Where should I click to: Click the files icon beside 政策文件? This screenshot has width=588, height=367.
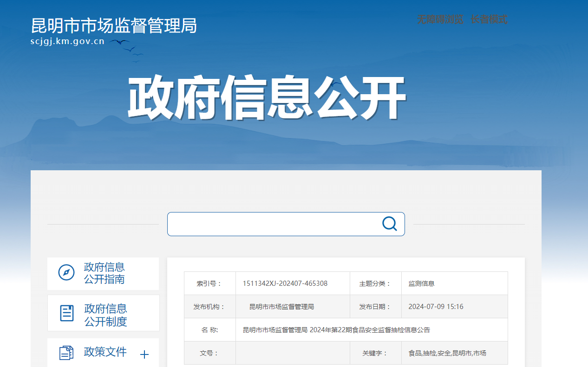pos(66,353)
